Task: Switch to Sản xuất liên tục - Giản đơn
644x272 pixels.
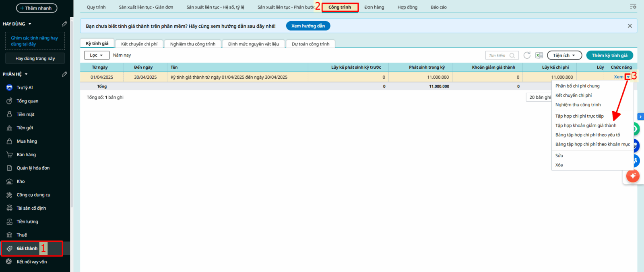Action: [146, 7]
